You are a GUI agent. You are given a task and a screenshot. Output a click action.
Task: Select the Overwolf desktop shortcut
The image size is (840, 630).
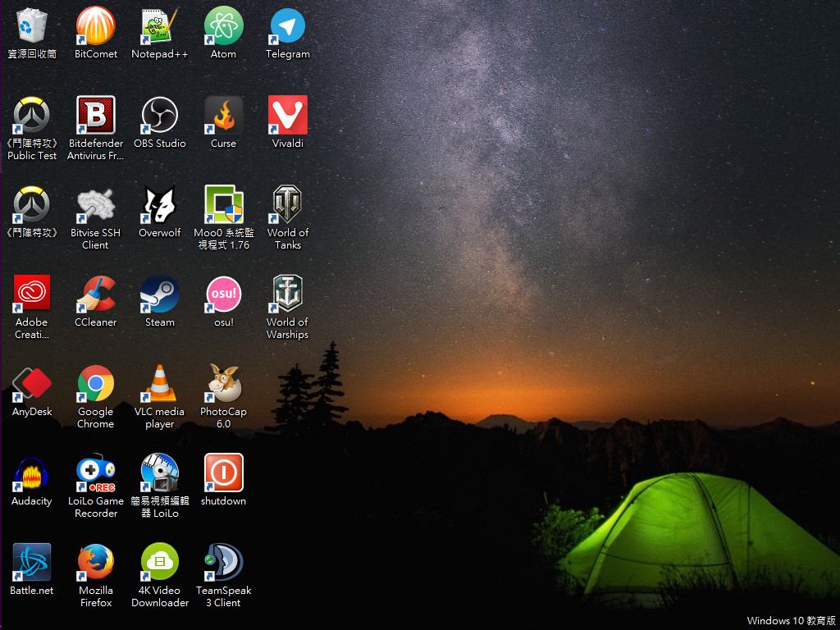click(160, 205)
